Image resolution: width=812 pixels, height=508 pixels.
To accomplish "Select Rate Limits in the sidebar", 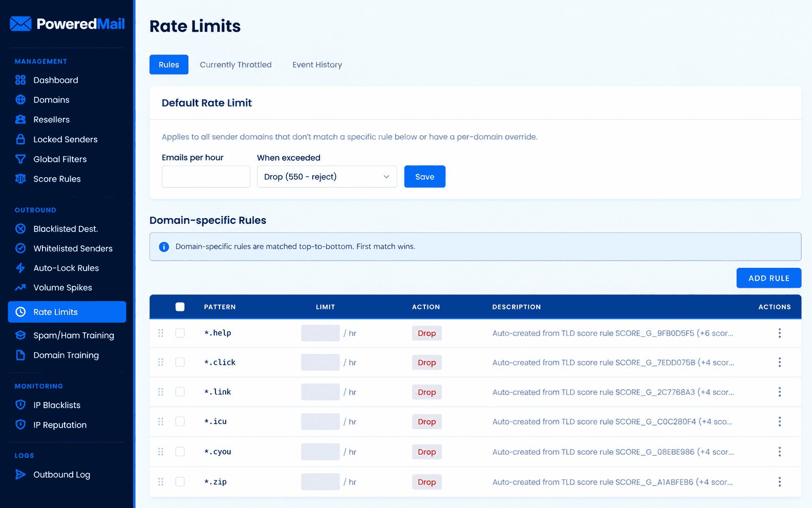I will (67, 312).
